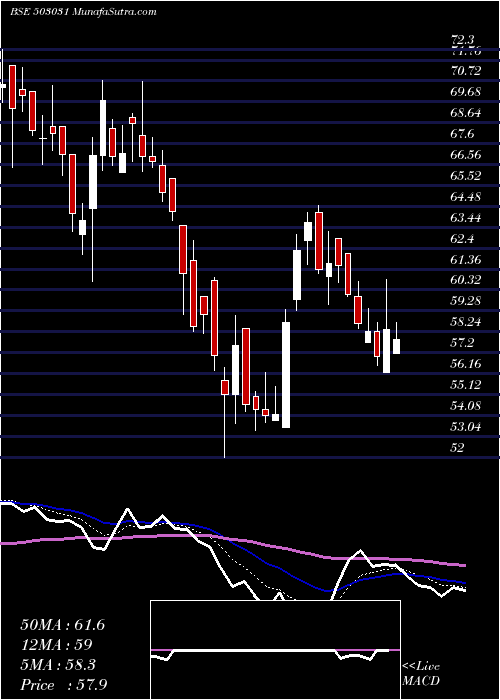Viewport: 500px width, 700px height.
Task: Click the 53.04 price axis label
Action: (x=467, y=427)
